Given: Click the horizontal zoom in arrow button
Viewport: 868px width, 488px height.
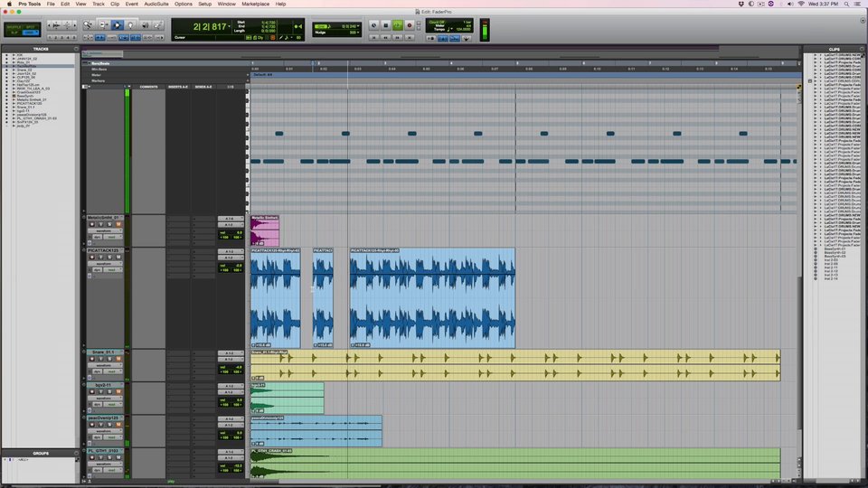Looking at the screenshot, I should point(75,25).
